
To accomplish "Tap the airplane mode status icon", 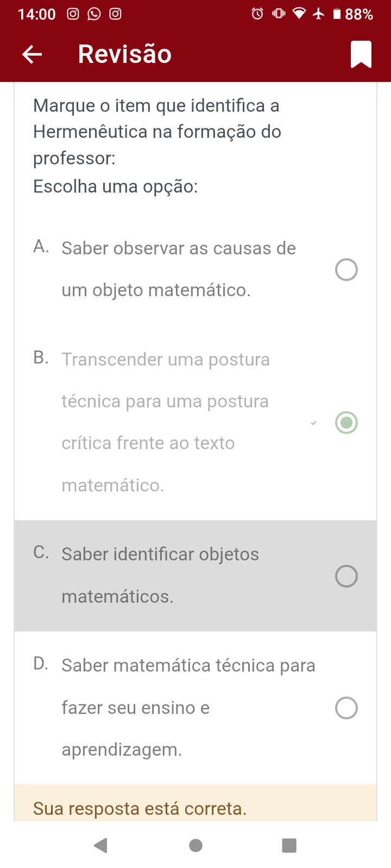I will coord(319,14).
